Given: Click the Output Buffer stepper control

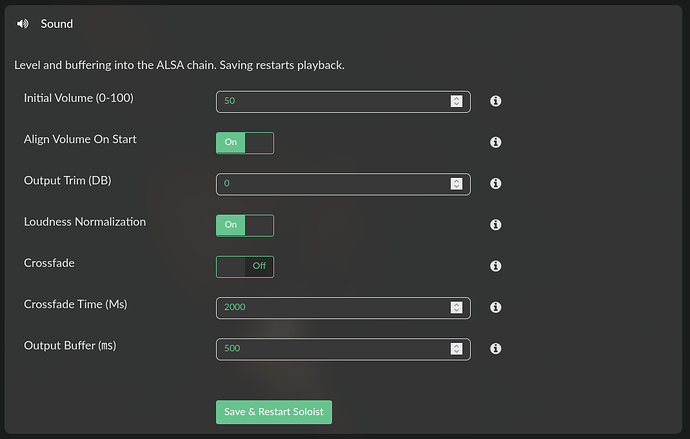Looking at the screenshot, I should click(x=456, y=349).
